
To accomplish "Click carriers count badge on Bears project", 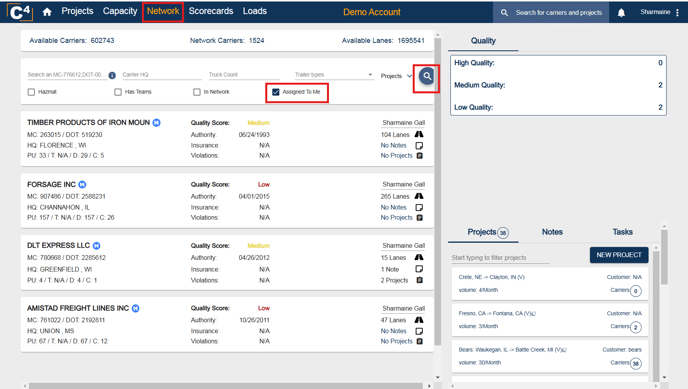I will 636,364.
